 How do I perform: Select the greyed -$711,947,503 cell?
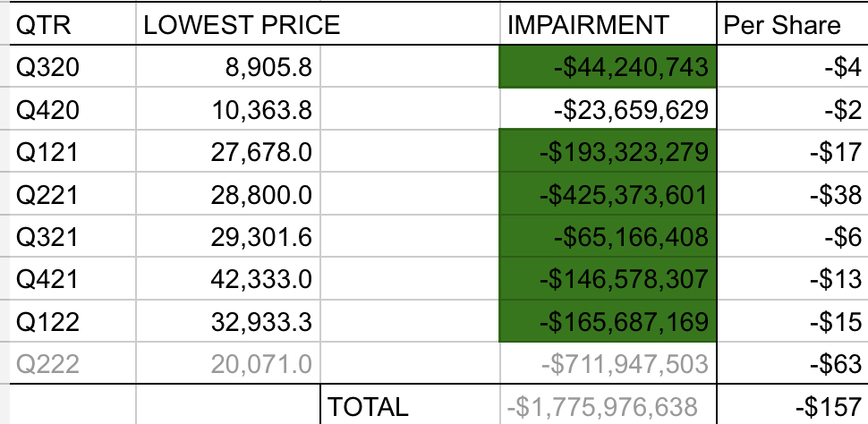608,363
